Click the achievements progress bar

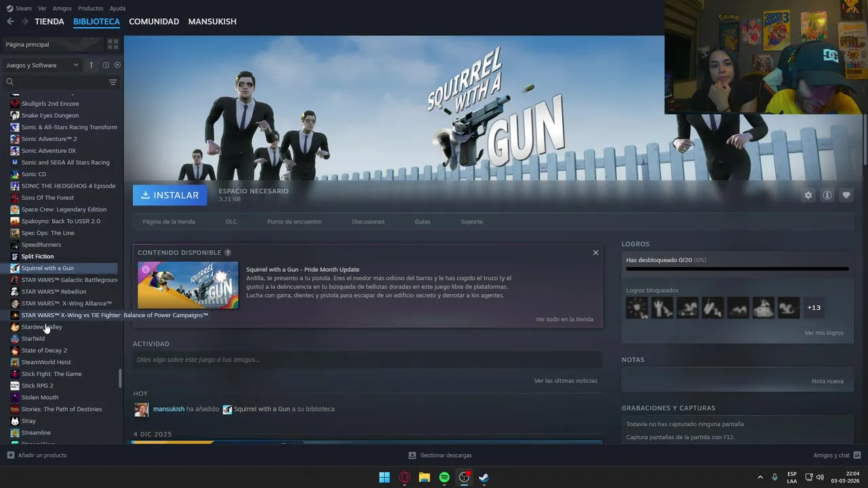(737, 269)
